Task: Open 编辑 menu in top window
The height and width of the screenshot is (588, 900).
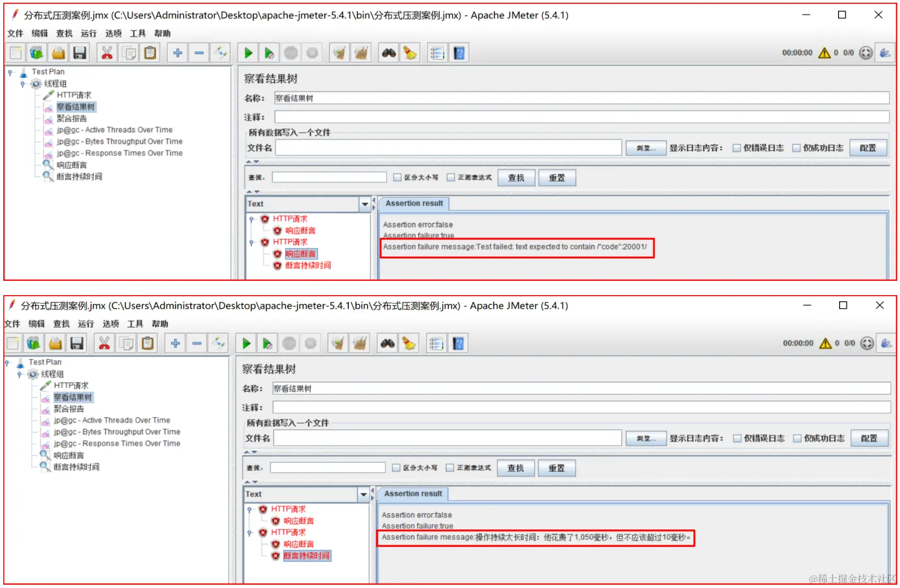Action: pos(39,33)
